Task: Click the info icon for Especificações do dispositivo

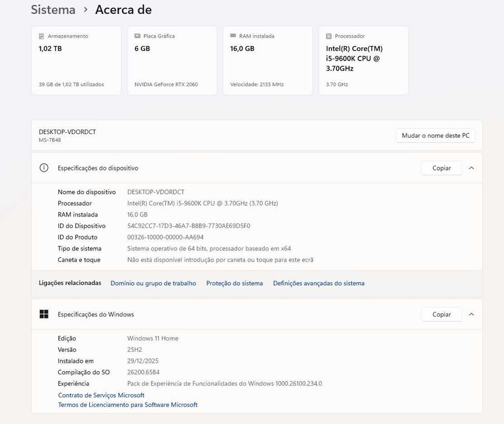Action: point(44,168)
